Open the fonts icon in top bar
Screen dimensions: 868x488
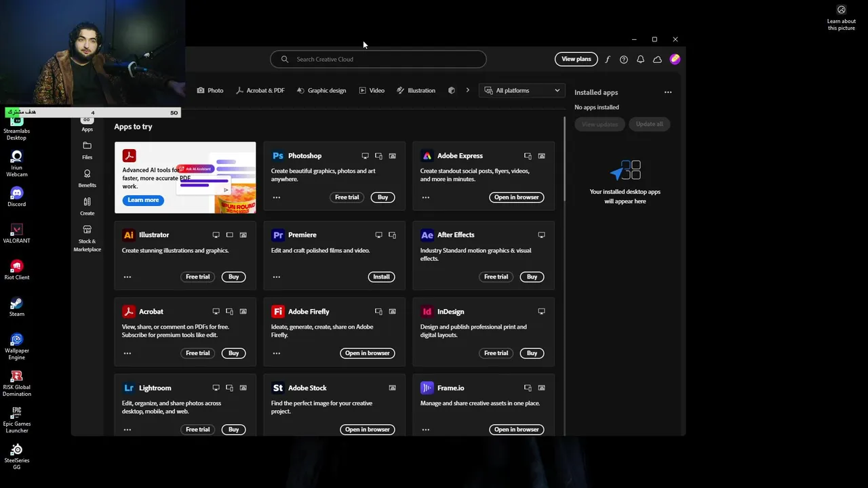tap(608, 60)
